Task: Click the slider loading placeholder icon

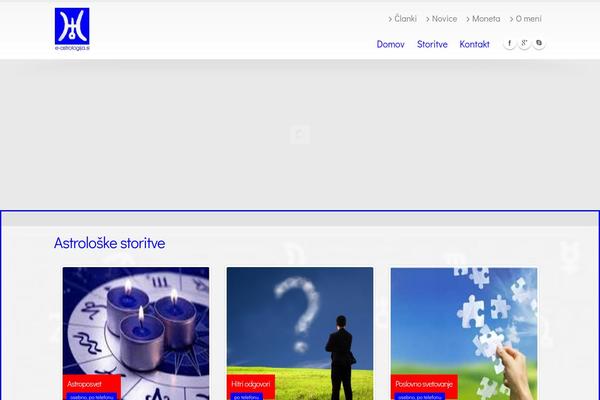Action: coord(300,134)
